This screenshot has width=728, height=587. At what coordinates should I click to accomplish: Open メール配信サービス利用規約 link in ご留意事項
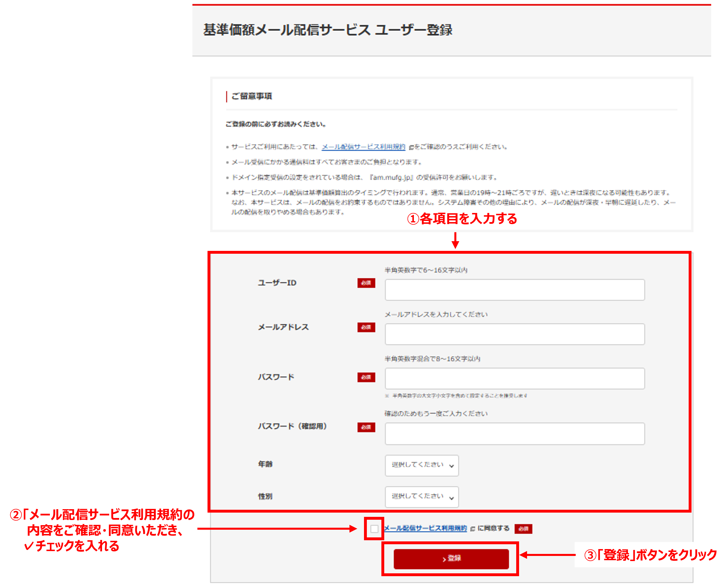(x=363, y=147)
